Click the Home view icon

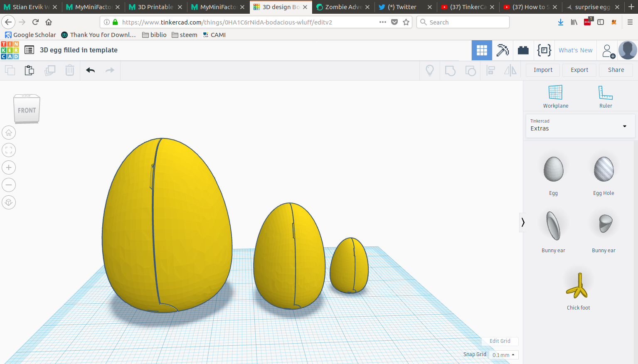[x=9, y=133]
